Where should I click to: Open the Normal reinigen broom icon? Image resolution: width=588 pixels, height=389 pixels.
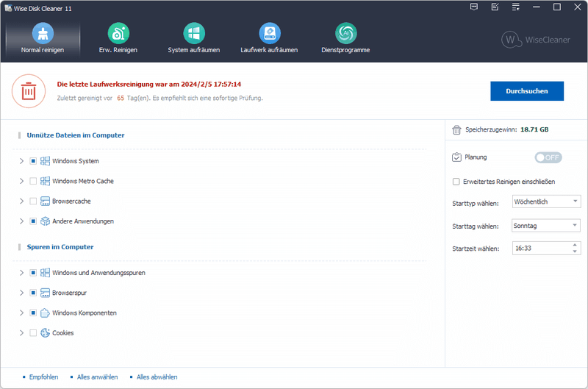(43, 33)
